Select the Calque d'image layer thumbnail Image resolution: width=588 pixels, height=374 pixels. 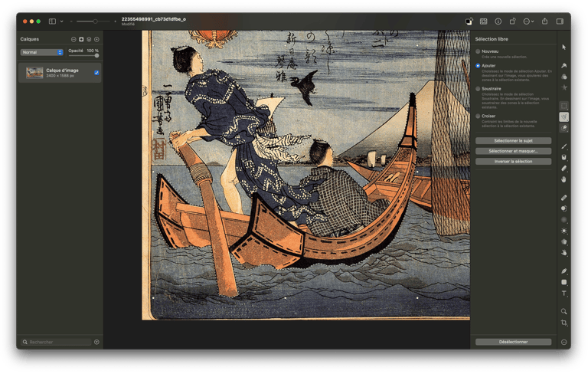pos(34,73)
